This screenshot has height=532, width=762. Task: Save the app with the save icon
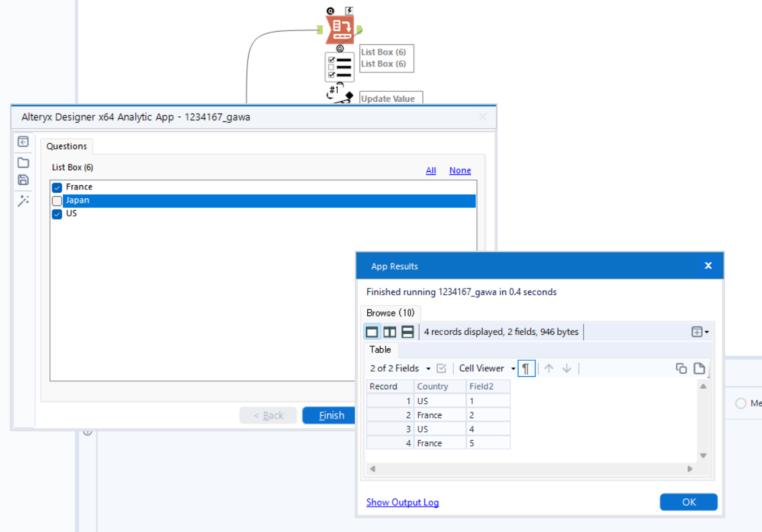tap(23, 180)
